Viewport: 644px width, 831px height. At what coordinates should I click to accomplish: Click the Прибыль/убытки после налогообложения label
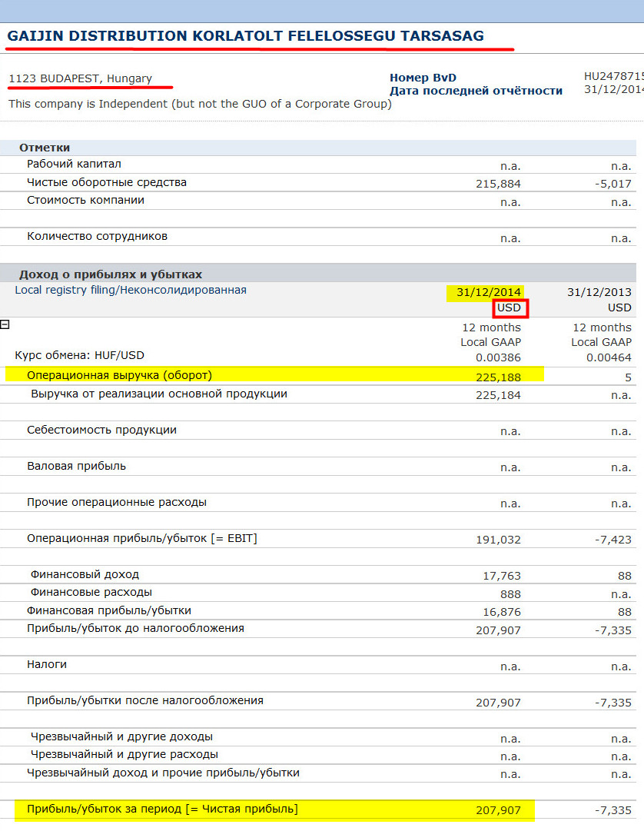coord(145,700)
